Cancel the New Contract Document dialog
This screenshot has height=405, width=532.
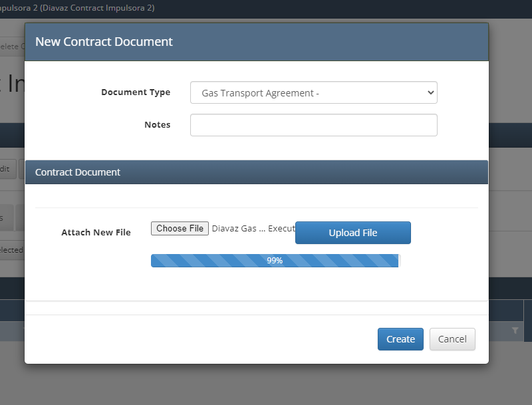click(452, 339)
